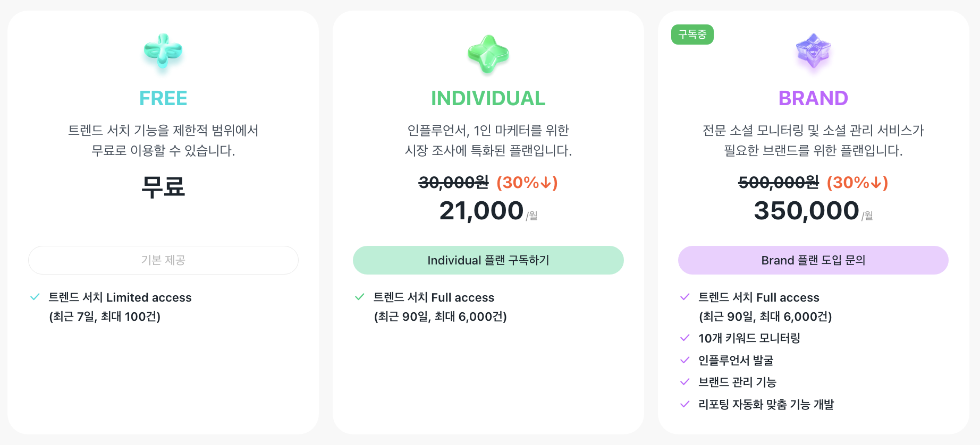Click the 기본 제공 button
This screenshot has height=445, width=980.
click(x=163, y=260)
